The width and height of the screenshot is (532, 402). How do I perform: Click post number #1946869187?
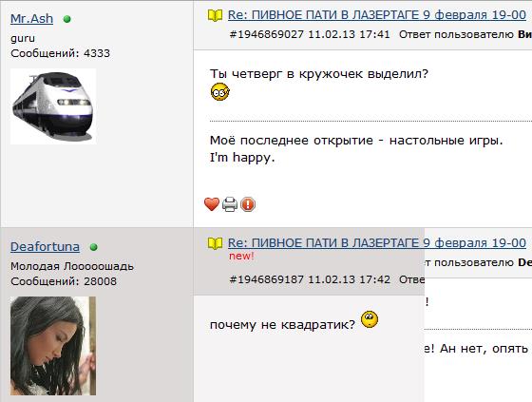(266, 279)
